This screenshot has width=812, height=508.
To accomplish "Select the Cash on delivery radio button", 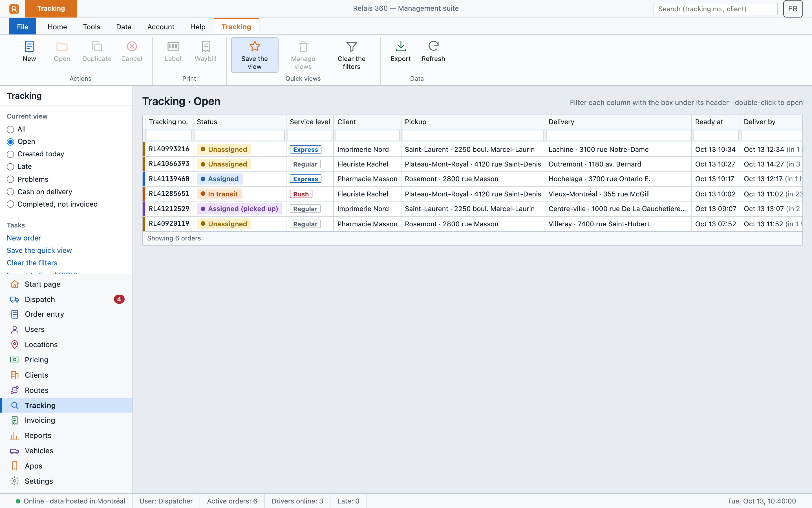I will click(10, 192).
